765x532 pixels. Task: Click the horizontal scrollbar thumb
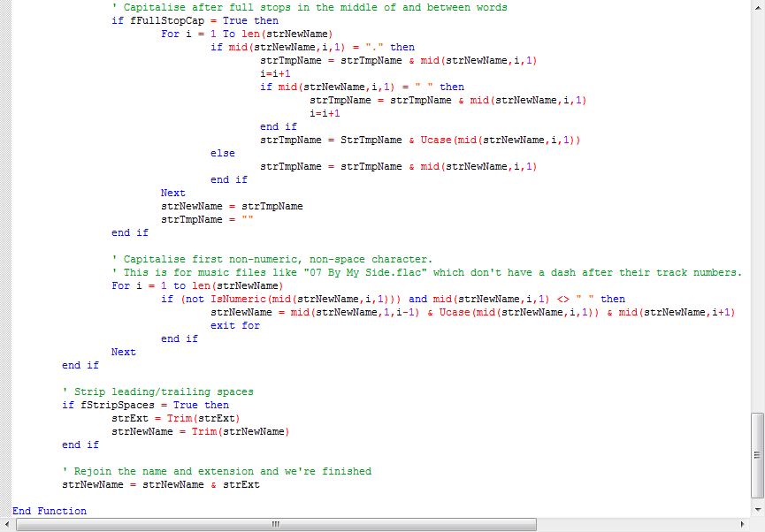click(x=276, y=524)
